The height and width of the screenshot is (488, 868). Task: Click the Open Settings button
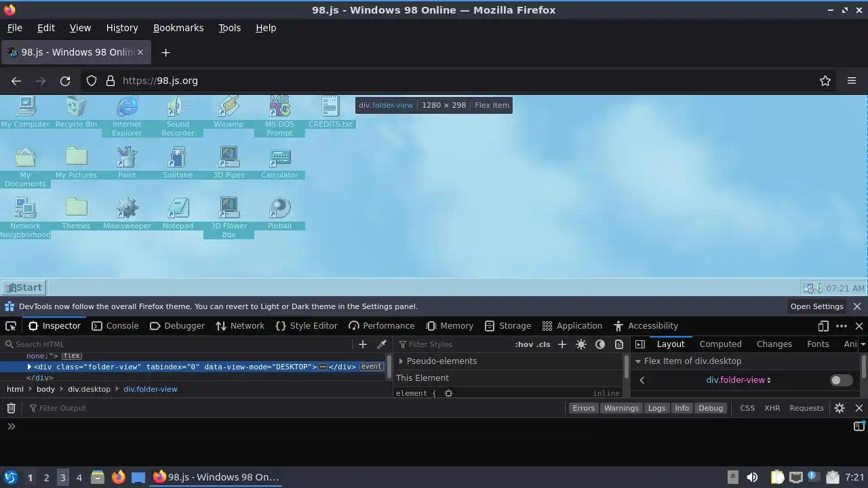click(x=816, y=306)
